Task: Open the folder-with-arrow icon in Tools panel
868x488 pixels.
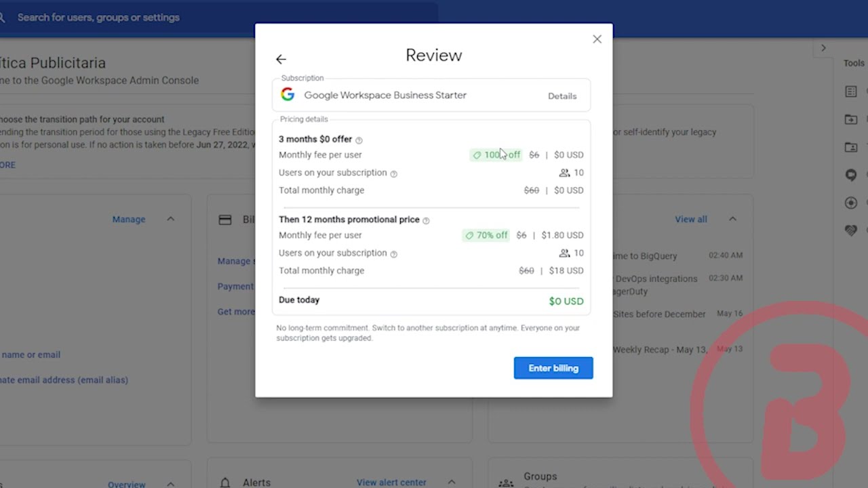Action: point(851,119)
